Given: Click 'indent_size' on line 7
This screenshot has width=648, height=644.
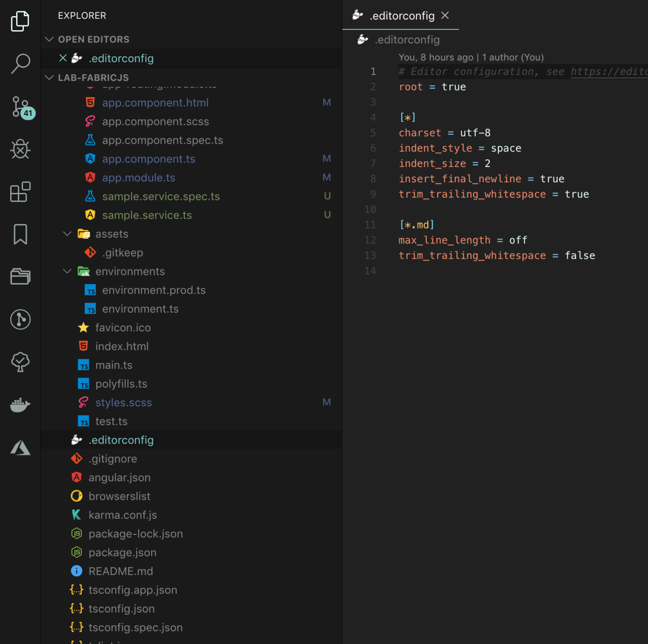Looking at the screenshot, I should pos(432,163).
